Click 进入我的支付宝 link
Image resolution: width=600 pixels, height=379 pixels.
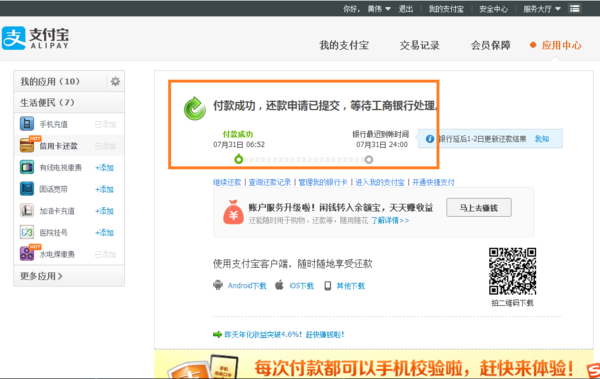coord(380,182)
